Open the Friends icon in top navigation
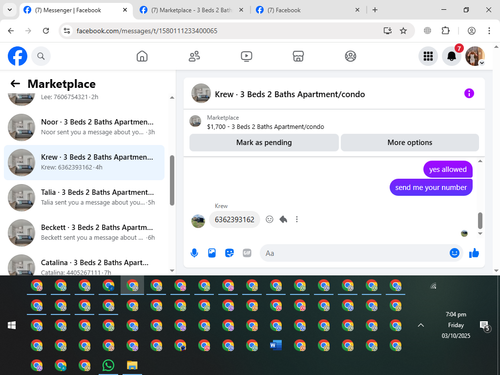Screen dimensions: 500x375 [x=194, y=56]
